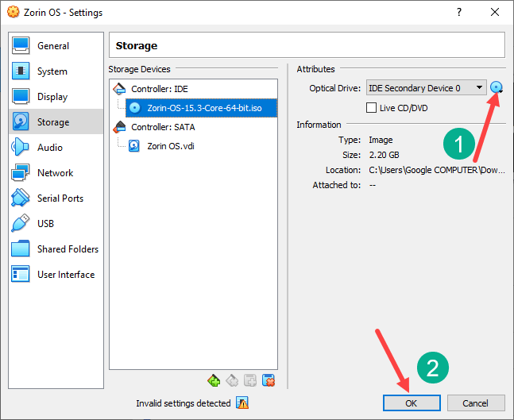514x420 pixels.
Task: Switch to User Interface settings
Action: [x=56, y=274]
